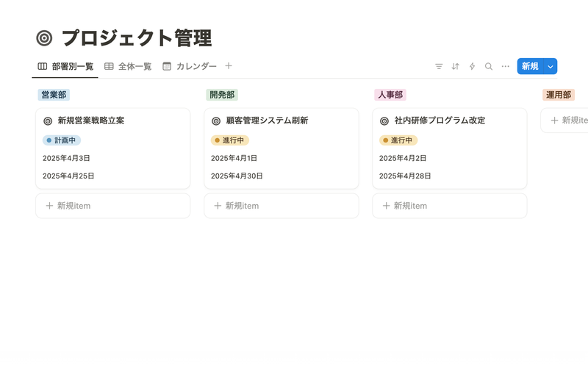This screenshot has width=588, height=374.
Task: Click the plus icon to add view
Action: pyautogui.click(x=229, y=66)
